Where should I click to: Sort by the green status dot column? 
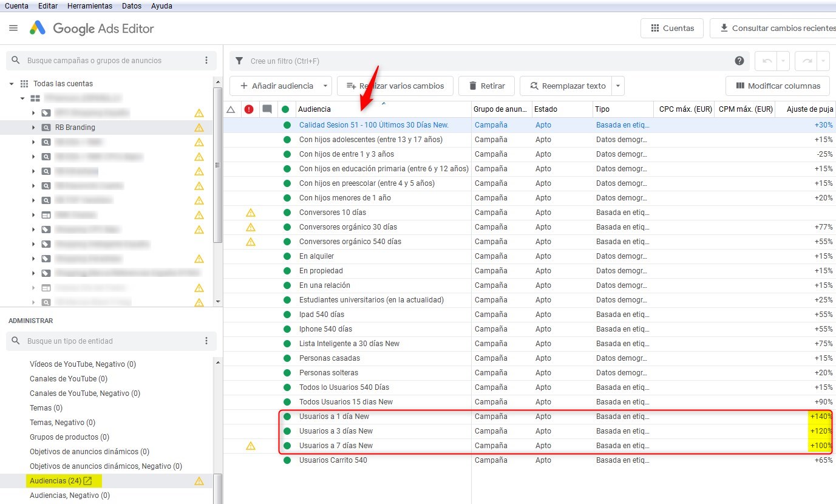pyautogui.click(x=285, y=109)
